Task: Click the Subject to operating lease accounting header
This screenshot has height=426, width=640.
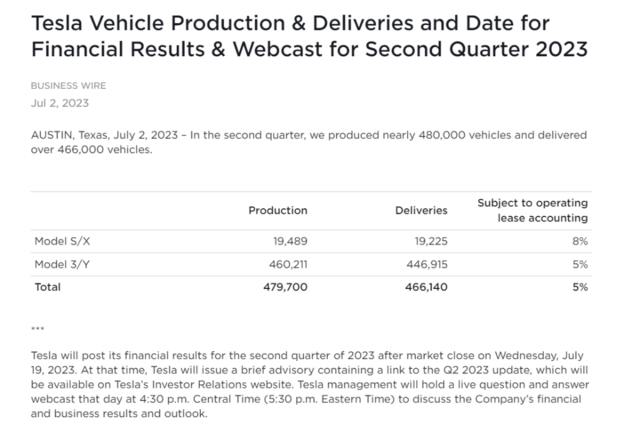Action: (532, 210)
